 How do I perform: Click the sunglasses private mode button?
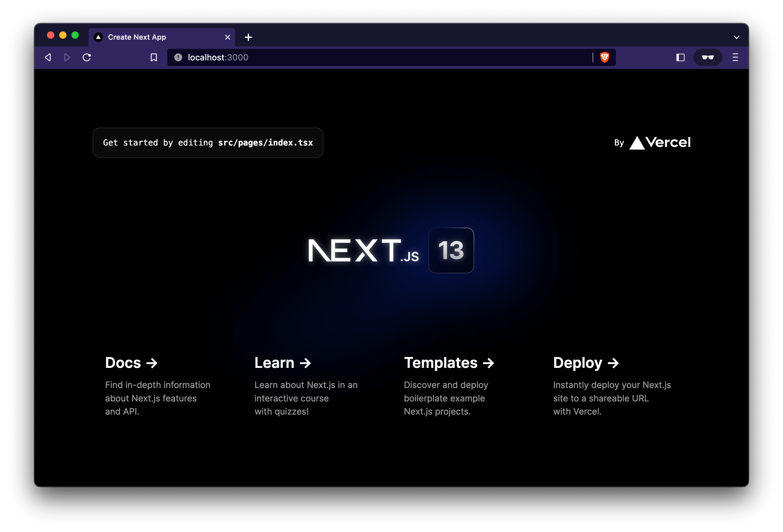click(x=708, y=58)
